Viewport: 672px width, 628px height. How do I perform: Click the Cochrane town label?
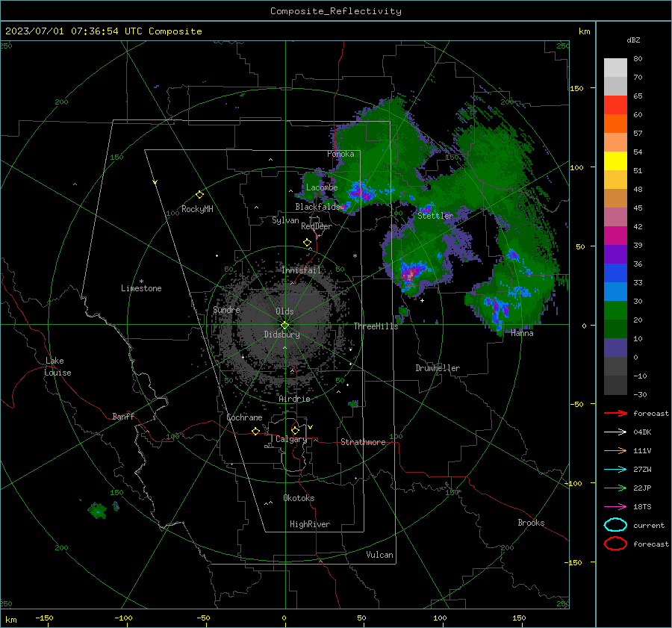244,417
